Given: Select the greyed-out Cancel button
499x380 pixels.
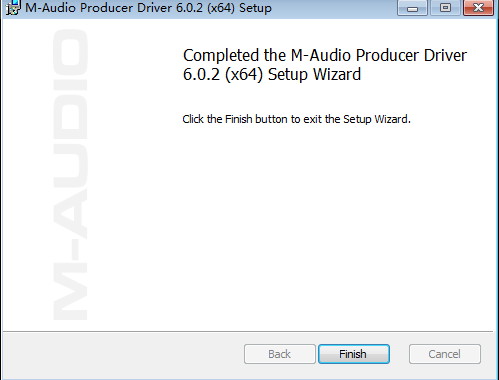Looking at the screenshot, I should click(x=445, y=354).
